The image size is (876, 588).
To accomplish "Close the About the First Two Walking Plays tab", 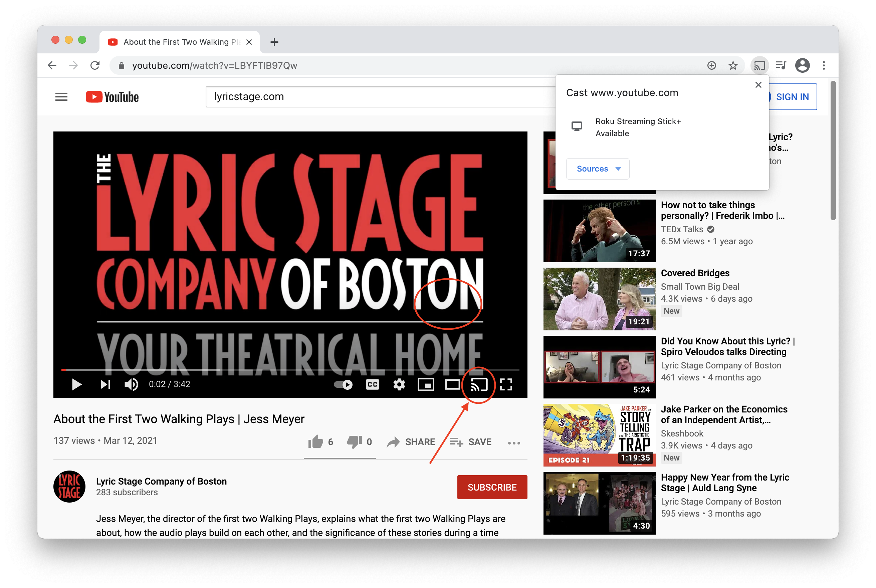I will point(249,42).
